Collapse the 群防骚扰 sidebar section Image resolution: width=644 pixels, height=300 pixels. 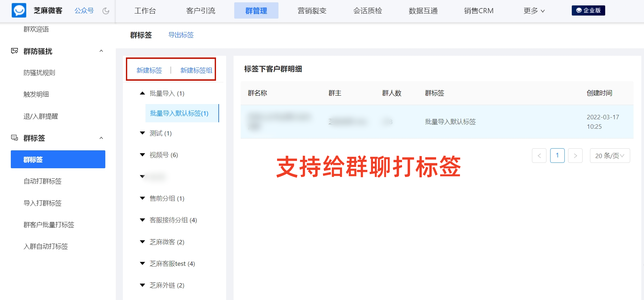(x=101, y=51)
